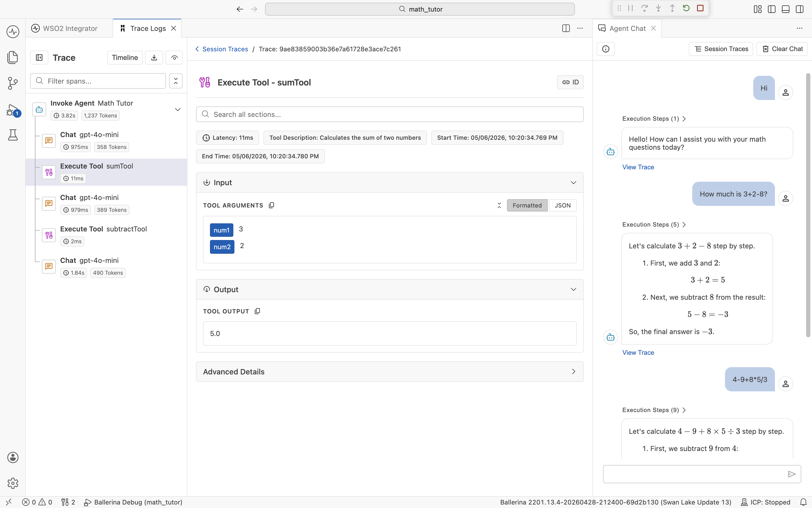The image size is (812, 508).
Task: Select the Chat gpt-4o-mini 358 Tokens span
Action: pyautogui.click(x=106, y=140)
